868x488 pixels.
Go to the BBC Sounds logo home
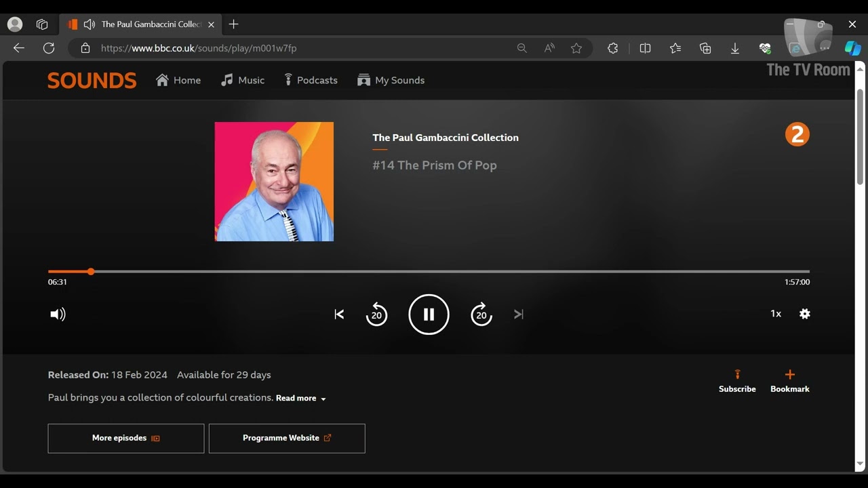coord(92,80)
